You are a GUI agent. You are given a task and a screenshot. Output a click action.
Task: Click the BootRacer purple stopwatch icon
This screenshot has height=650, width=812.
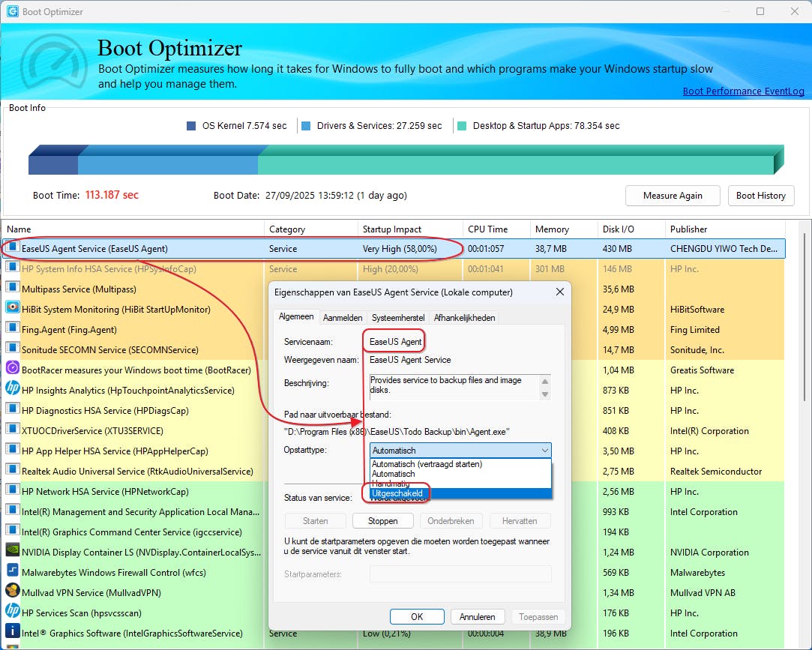coord(13,369)
